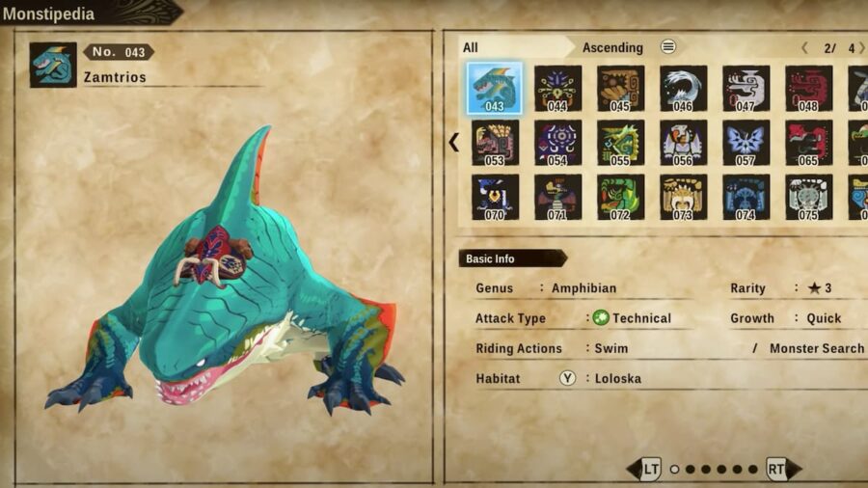Open monster entry 046 wave icon
This screenshot has height=488, width=868.
tap(683, 89)
